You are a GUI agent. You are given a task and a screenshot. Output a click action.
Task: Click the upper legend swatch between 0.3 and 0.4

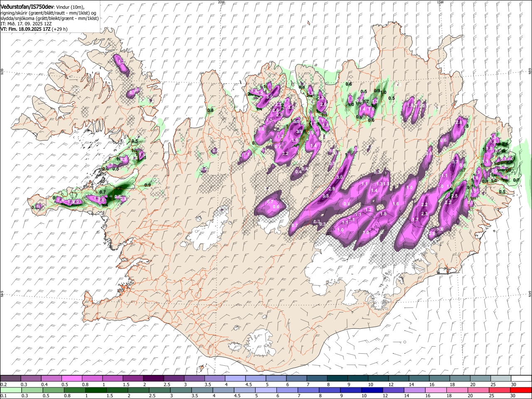(31, 379)
